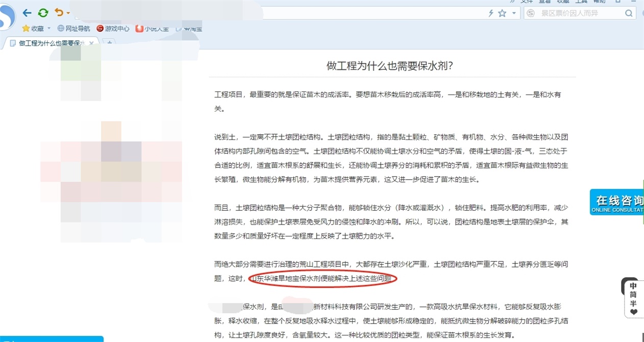Click the magnifier search icon
644x342 pixels.
tap(629, 13)
